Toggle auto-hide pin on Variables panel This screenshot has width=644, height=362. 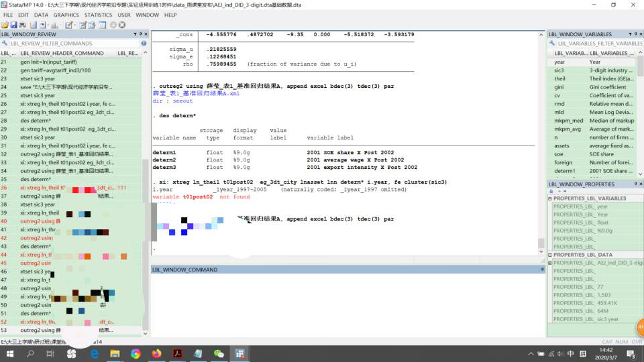click(x=635, y=34)
